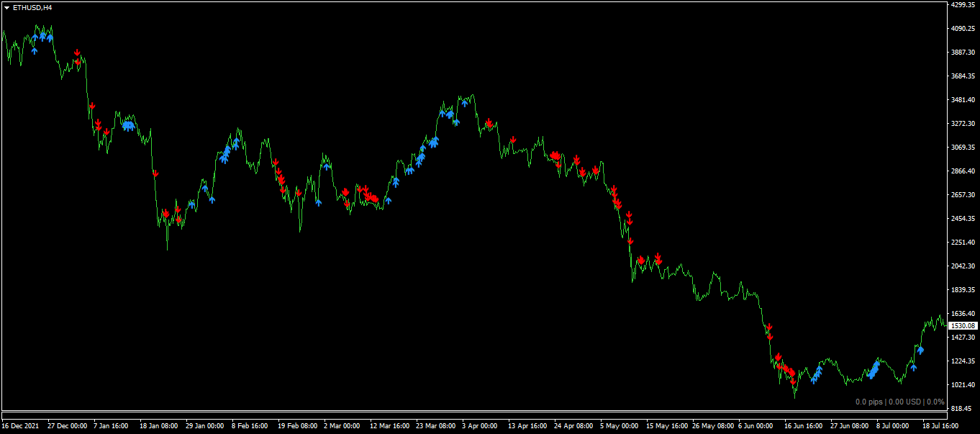Click the 1224.35 price level label
The height and width of the screenshot is (434, 980).
coord(963,361)
